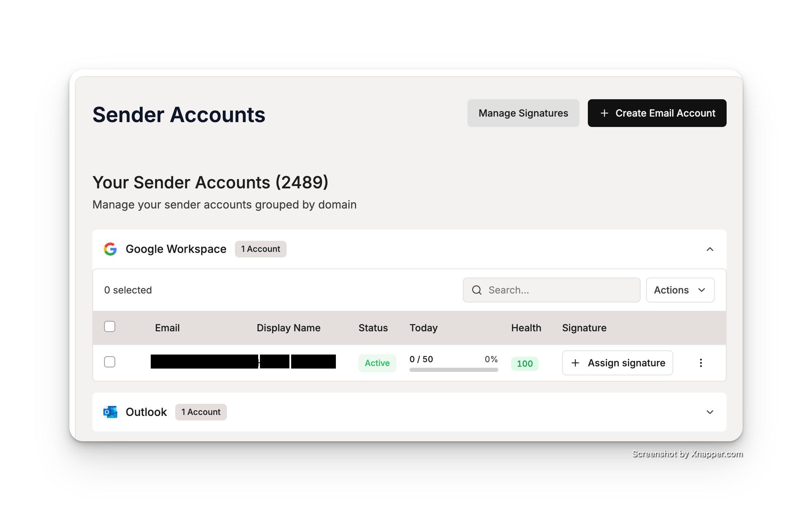Collapse the Google Workspace section chevron

pos(710,249)
